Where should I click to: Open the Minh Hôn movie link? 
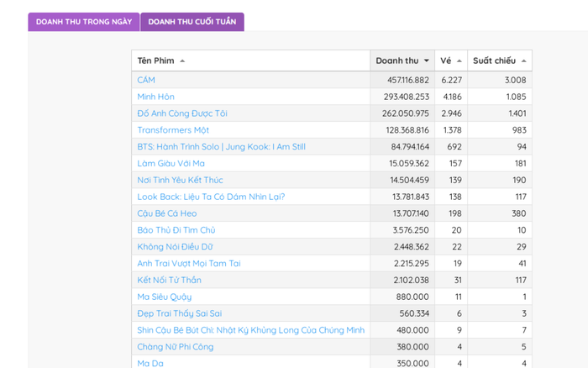click(x=155, y=97)
